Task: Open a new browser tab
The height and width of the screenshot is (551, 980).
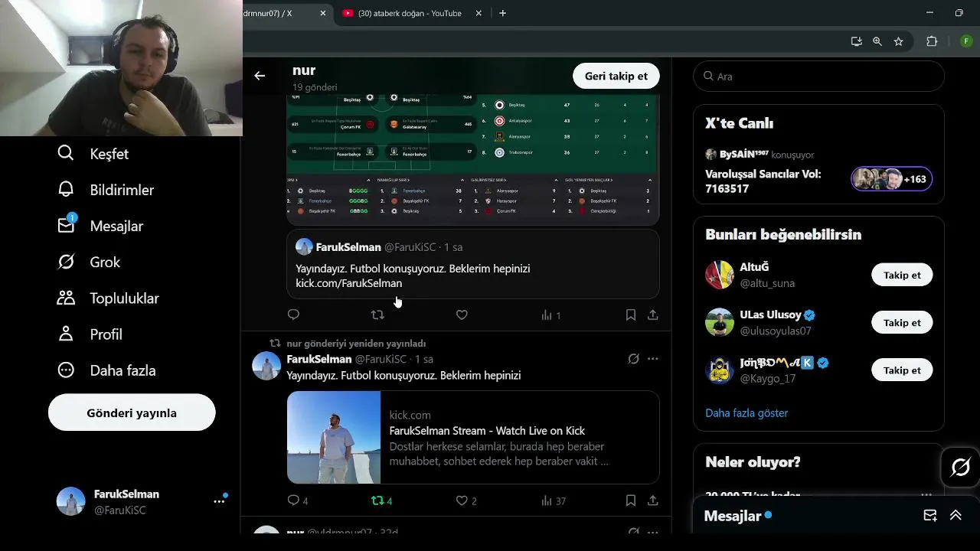Action: pyautogui.click(x=503, y=13)
